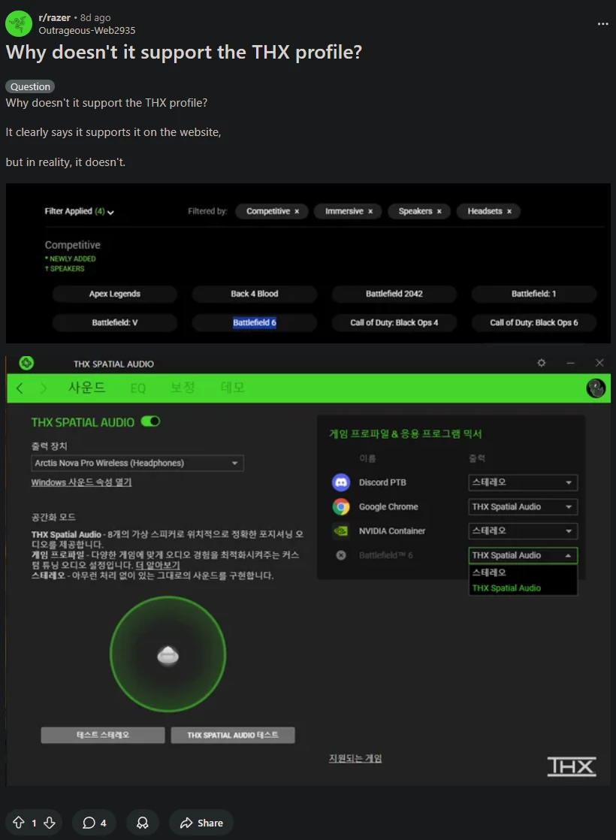
Task: Click the 테스트 스테레오 button
Action: pos(103,735)
